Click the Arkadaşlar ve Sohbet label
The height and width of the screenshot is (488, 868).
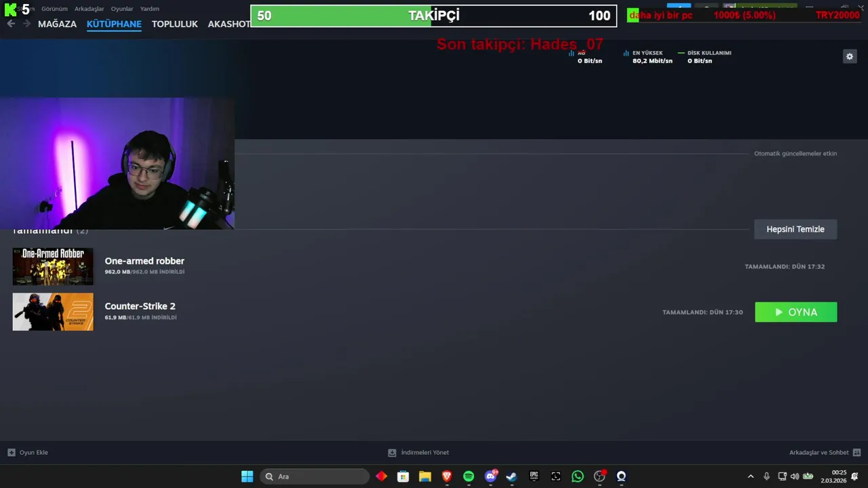[x=819, y=453]
